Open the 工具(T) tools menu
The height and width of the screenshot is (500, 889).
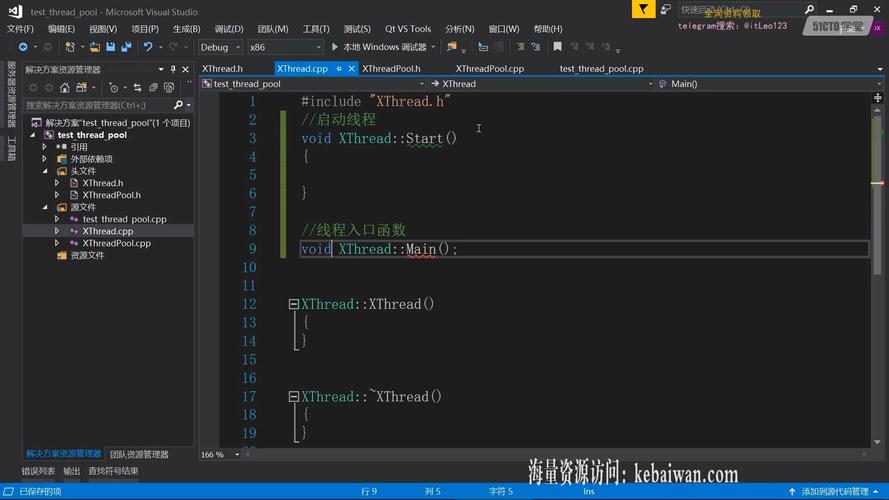pyautogui.click(x=316, y=28)
